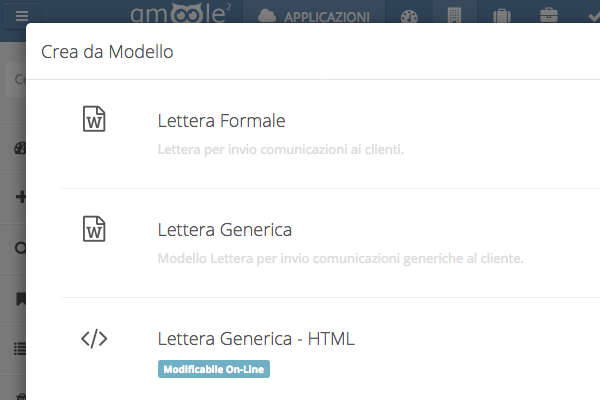The height and width of the screenshot is (400, 600).
Task: Click the Modificabile On-Line badge
Action: (214, 369)
